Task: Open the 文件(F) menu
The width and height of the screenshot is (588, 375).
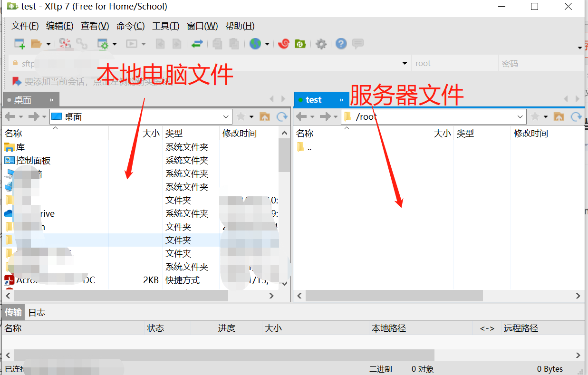Action: 24,26
